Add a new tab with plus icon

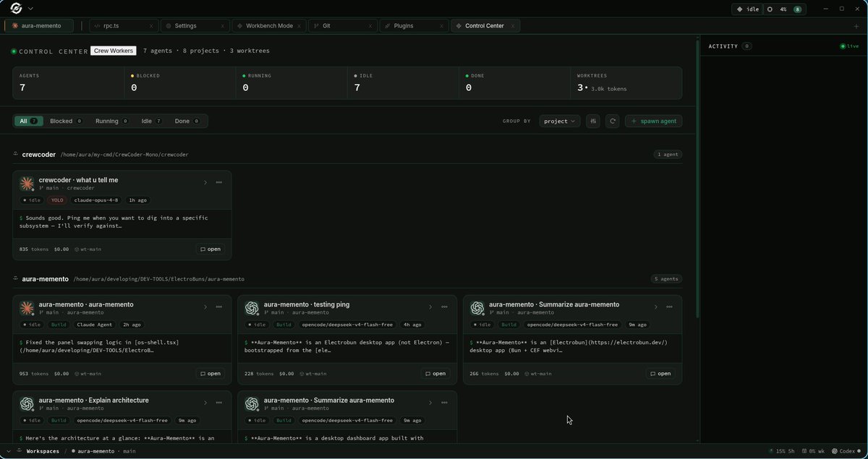click(x=856, y=26)
